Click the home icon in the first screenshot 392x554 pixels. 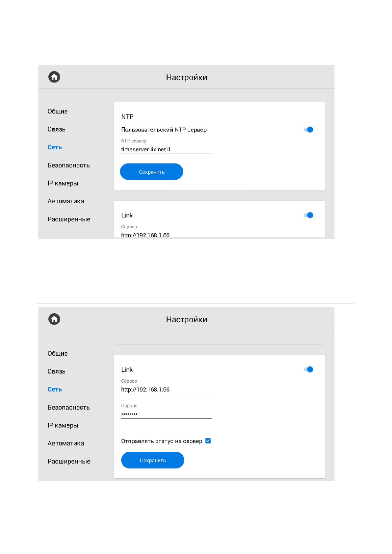point(54,77)
